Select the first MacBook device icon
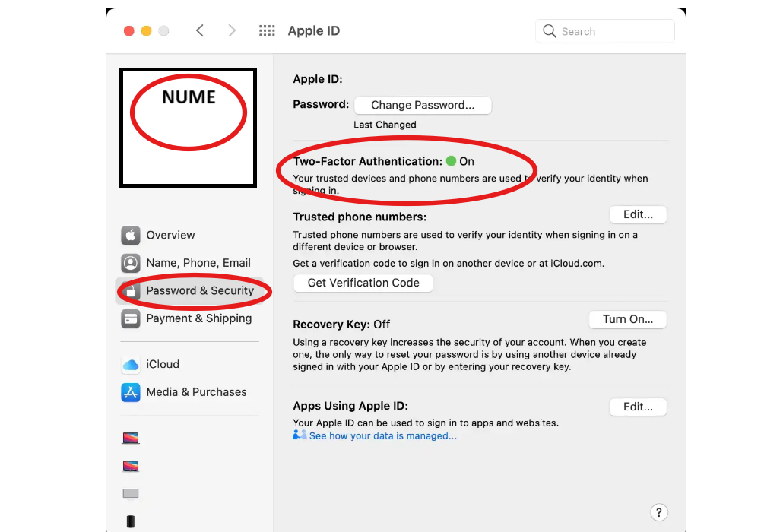Image resolution: width=764 pixels, height=532 pixels. 131,438
